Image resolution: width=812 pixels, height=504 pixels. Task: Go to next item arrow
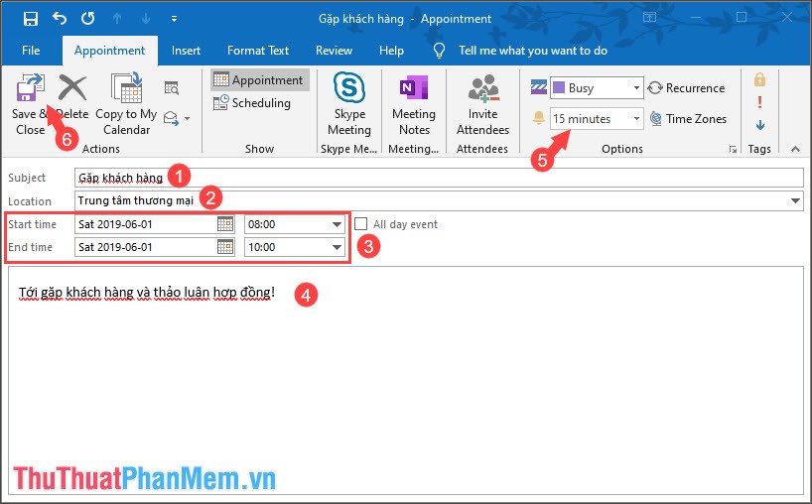(146, 19)
